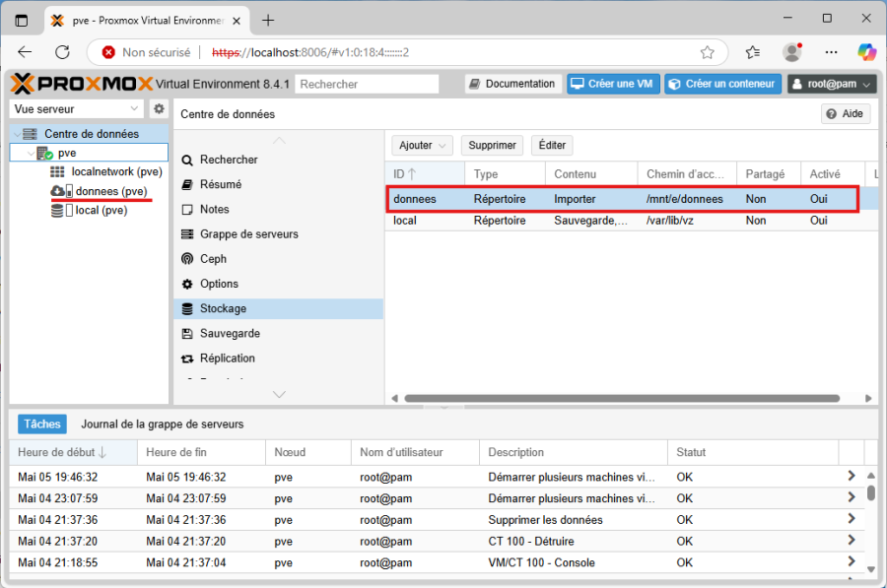Click the Rechercher magnifier icon in side menu
Viewport: 887px width, 588px height.
point(187,160)
